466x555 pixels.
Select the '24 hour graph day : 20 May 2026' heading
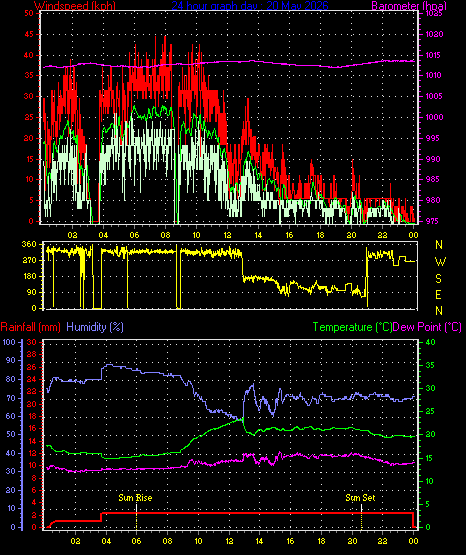(250, 5)
